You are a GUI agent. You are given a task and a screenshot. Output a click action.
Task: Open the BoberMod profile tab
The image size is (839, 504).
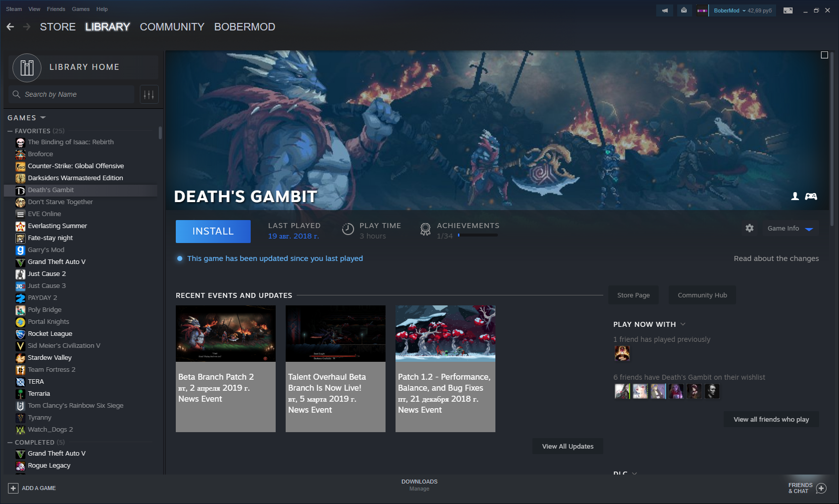coord(245,27)
